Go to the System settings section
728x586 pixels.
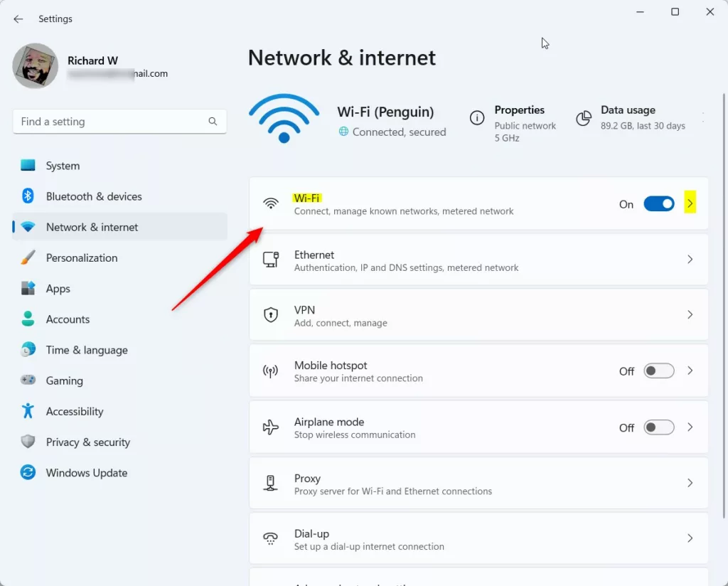(63, 166)
